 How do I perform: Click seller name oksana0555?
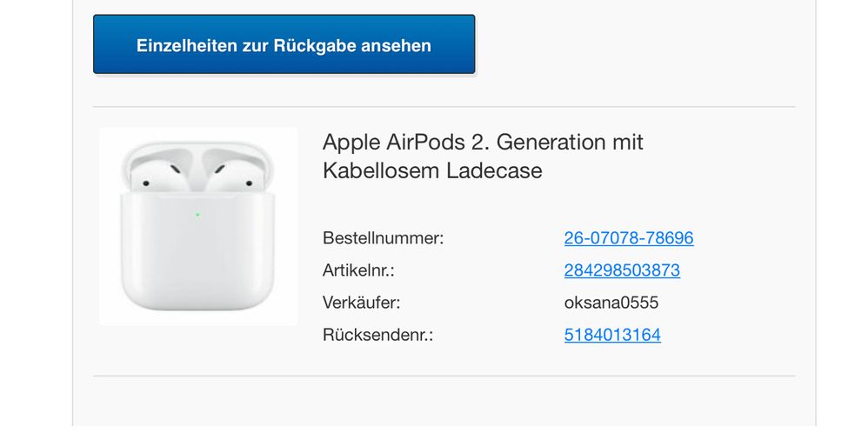611,303
